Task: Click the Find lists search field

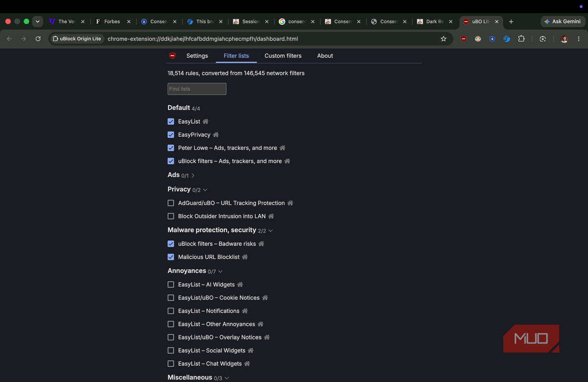Action: [197, 89]
